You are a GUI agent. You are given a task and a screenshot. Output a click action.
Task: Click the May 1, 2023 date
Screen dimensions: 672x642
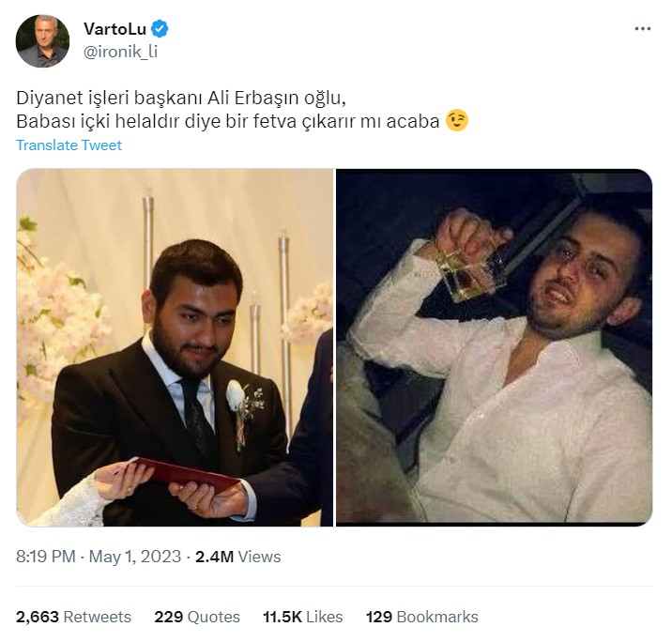pos(137,557)
